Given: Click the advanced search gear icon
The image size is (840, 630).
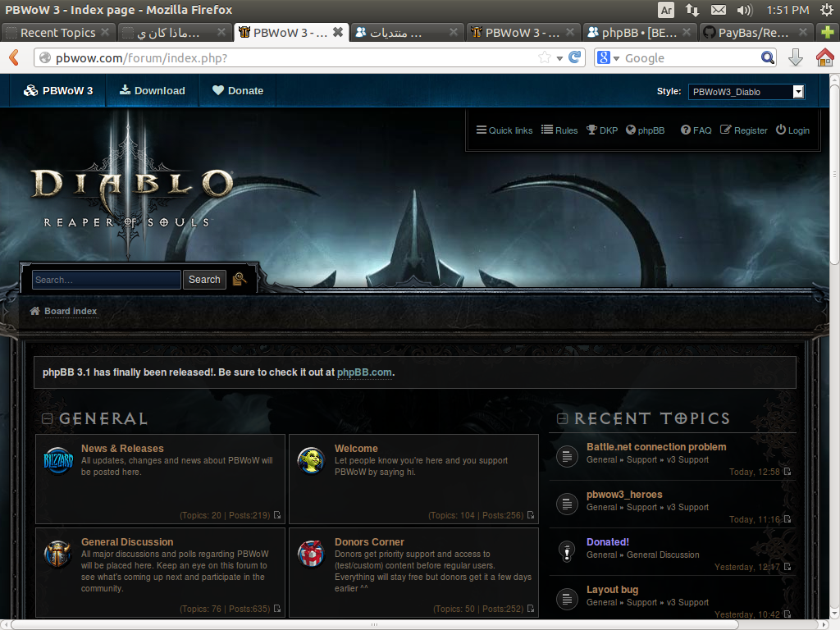Looking at the screenshot, I should [x=240, y=280].
